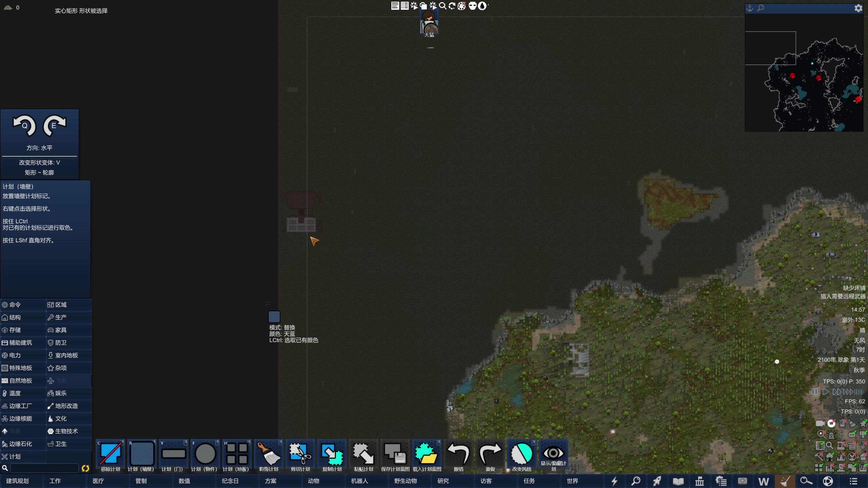
Task: Click the 改变风格 change style icon
Action: [522, 456]
